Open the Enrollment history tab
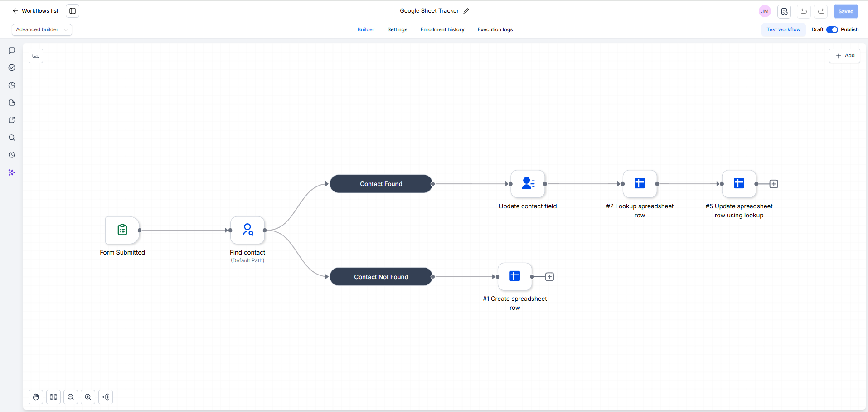This screenshot has width=868, height=412. 442,29
